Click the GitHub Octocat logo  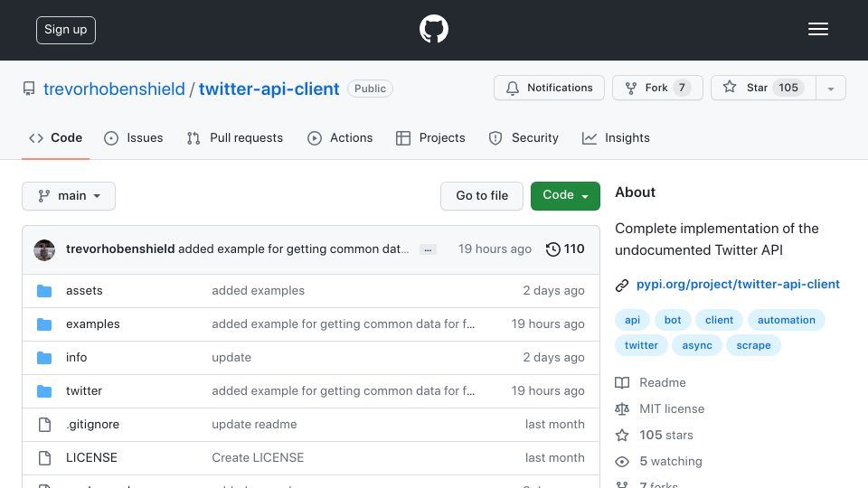[433, 29]
